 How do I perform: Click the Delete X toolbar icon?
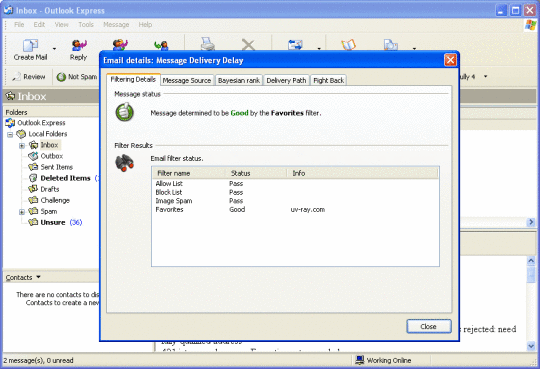(x=248, y=45)
